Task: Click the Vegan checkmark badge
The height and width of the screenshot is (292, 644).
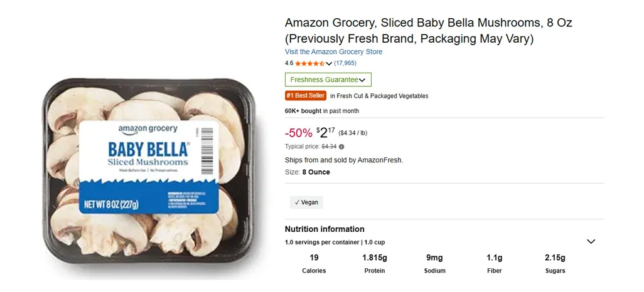Action: (x=306, y=202)
